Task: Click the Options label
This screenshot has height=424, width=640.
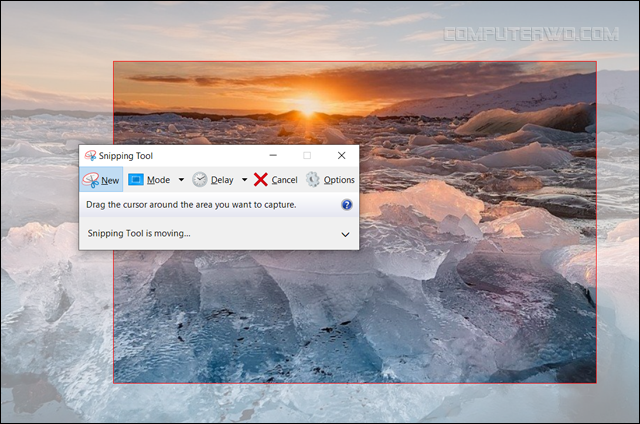Action: click(x=339, y=180)
